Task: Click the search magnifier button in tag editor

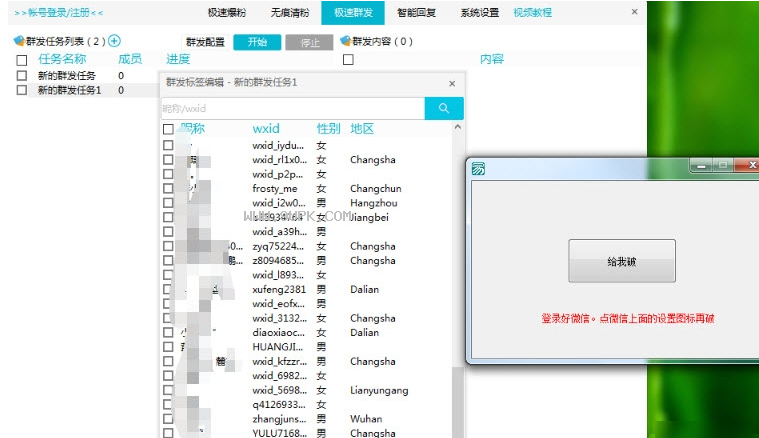Action: 444,108
